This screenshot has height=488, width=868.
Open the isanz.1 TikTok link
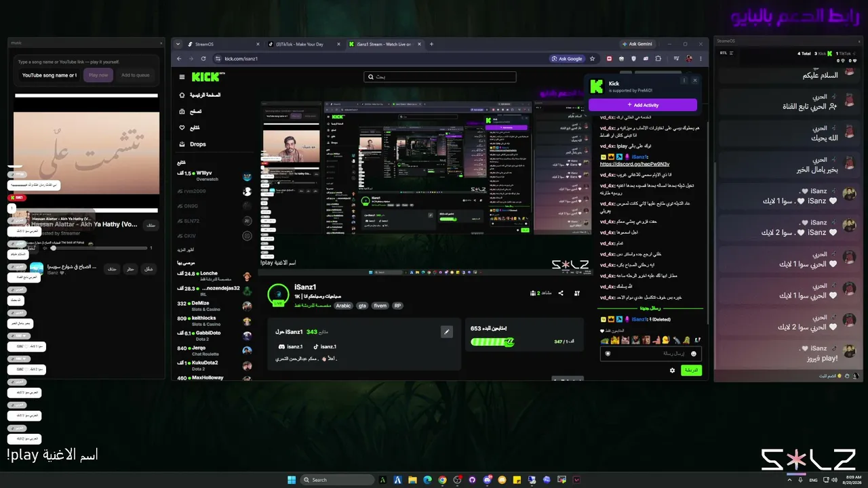[325, 346]
